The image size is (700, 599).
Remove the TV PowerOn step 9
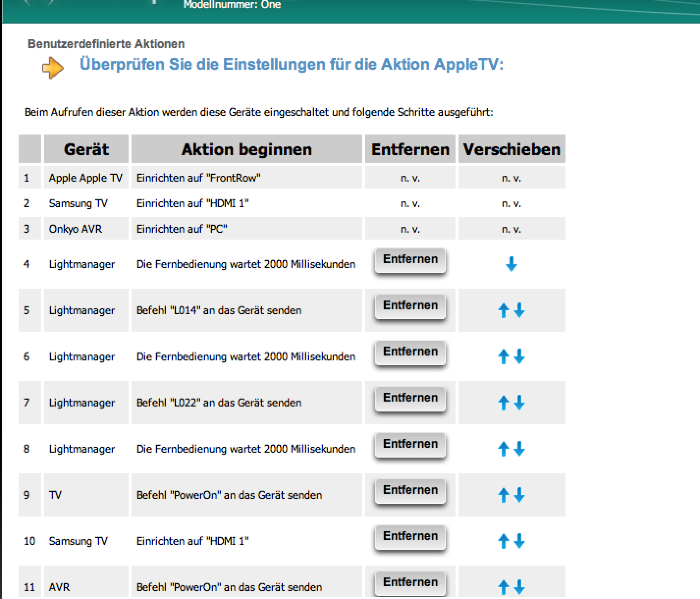click(410, 491)
